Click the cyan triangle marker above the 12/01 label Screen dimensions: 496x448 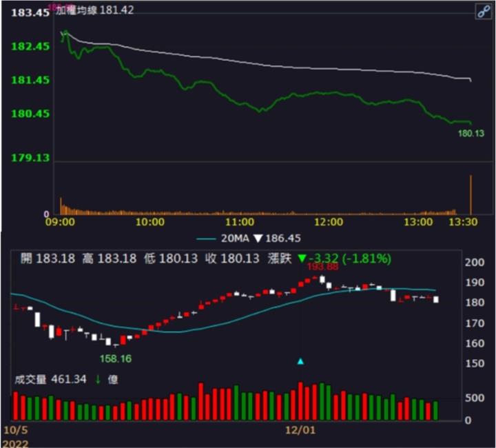tap(300, 361)
